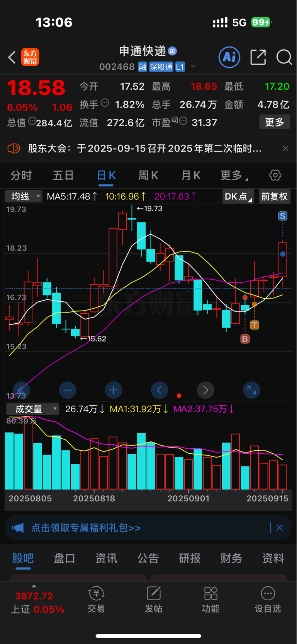Tap the B buy signal marker
This screenshot has width=297, height=644.
coord(245,339)
